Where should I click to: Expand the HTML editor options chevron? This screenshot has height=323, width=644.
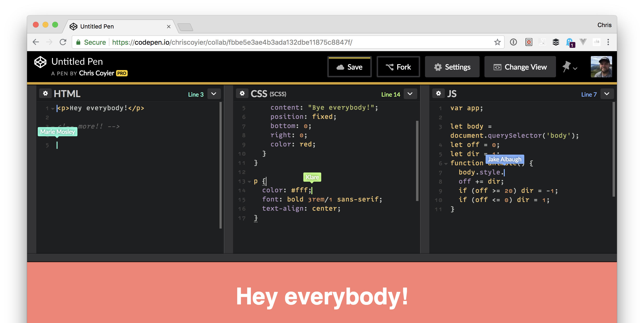point(214,94)
